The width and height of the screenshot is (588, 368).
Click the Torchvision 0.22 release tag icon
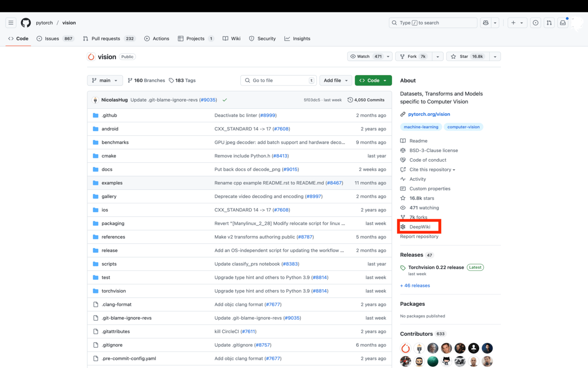[403, 268]
